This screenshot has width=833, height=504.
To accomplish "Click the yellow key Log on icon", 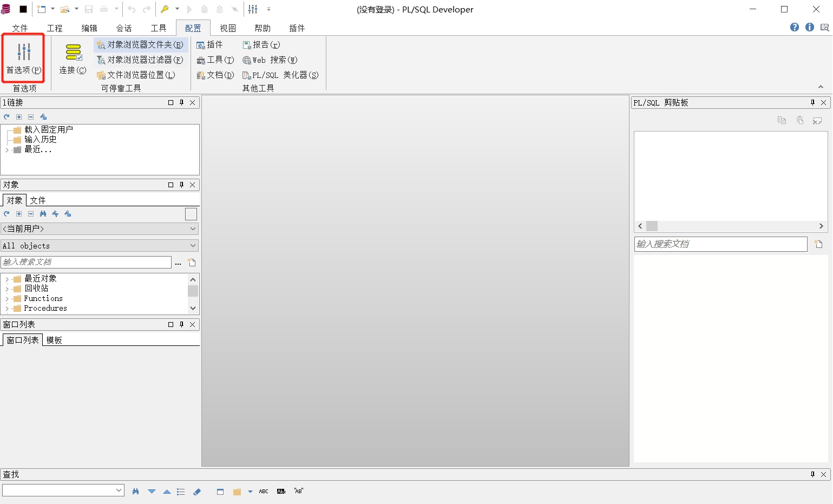I will click(165, 9).
